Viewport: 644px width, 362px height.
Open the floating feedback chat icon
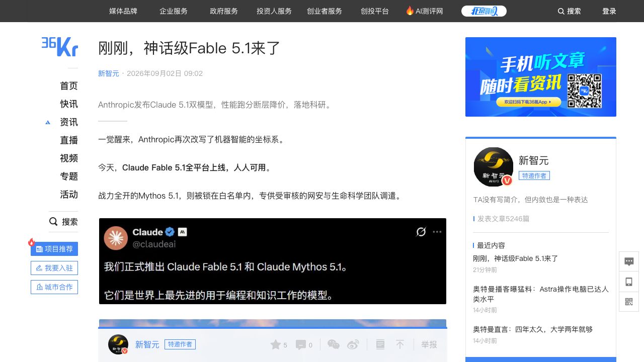pyautogui.click(x=629, y=261)
